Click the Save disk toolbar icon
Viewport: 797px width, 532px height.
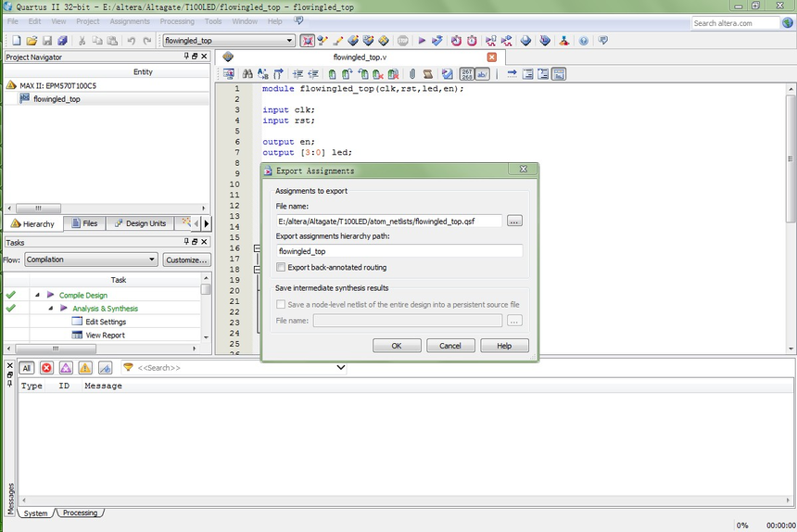46,41
